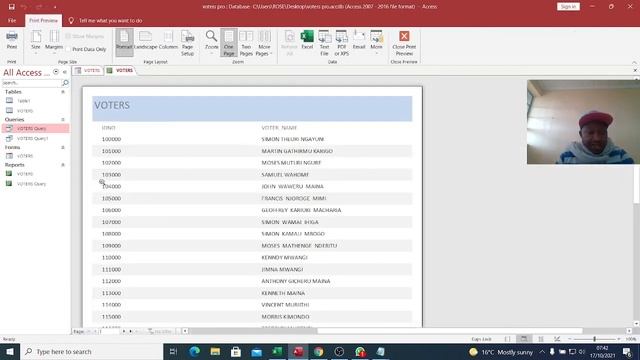Expand the More Pages dropdown

(x=264, y=43)
